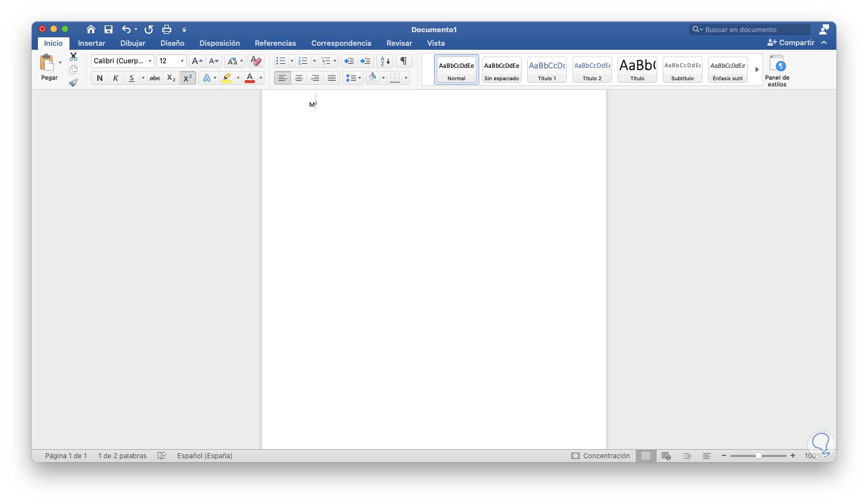The image size is (868, 504).
Task: Open language setting Español (España)
Action: (205, 455)
